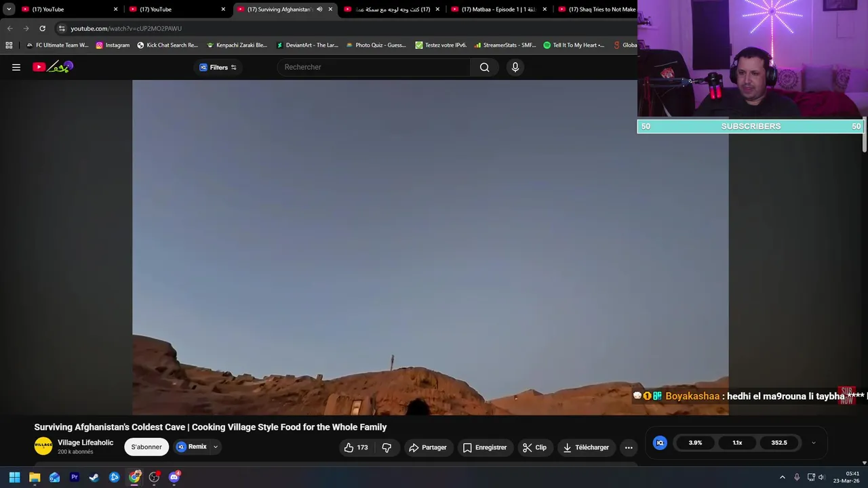The width and height of the screenshot is (868, 488).
Task: Switch to the Shaq Tries to Not Make tab
Action: tap(597, 9)
